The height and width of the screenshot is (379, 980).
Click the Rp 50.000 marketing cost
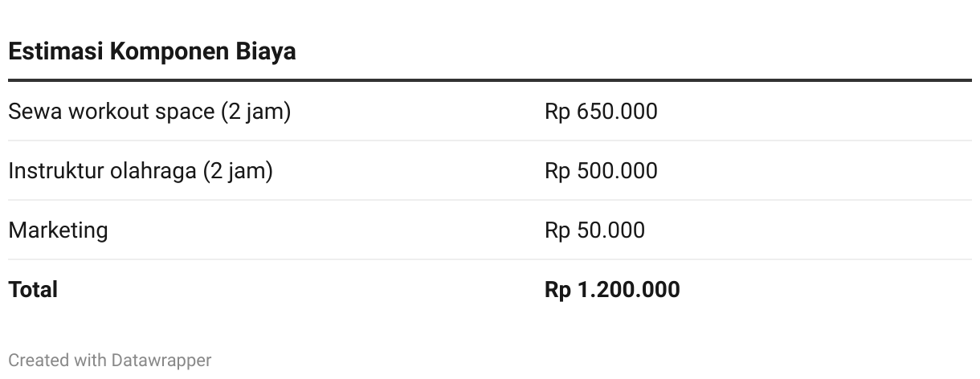pyautogui.click(x=594, y=230)
